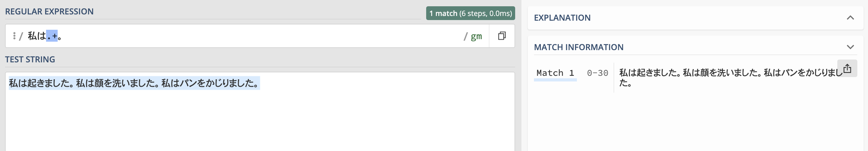
Task: Click the MATCH INFORMATION panel title
Action: coord(578,47)
